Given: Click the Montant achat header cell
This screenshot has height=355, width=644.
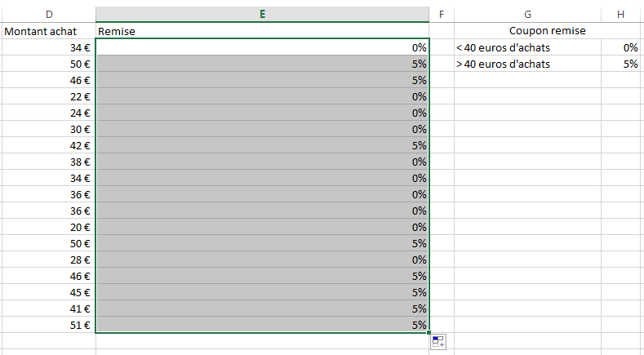Looking at the screenshot, I should (49, 31).
